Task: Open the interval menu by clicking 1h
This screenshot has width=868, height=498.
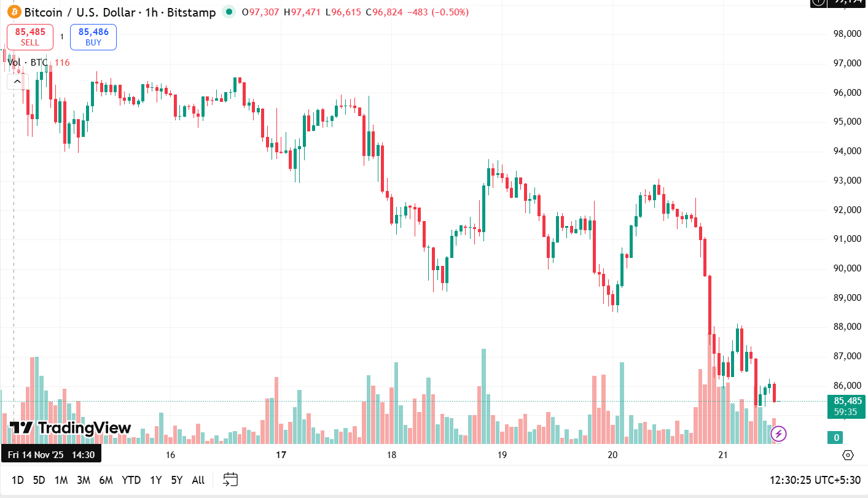Action: coord(151,12)
